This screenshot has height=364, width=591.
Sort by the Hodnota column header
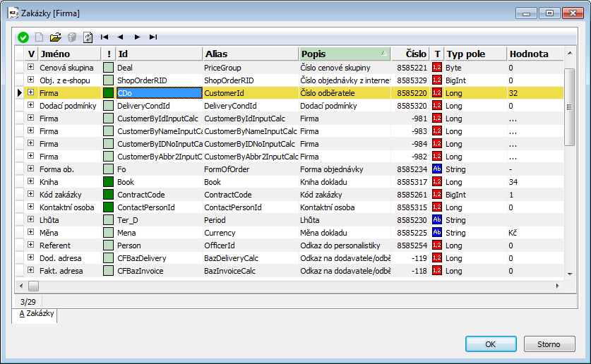click(535, 54)
